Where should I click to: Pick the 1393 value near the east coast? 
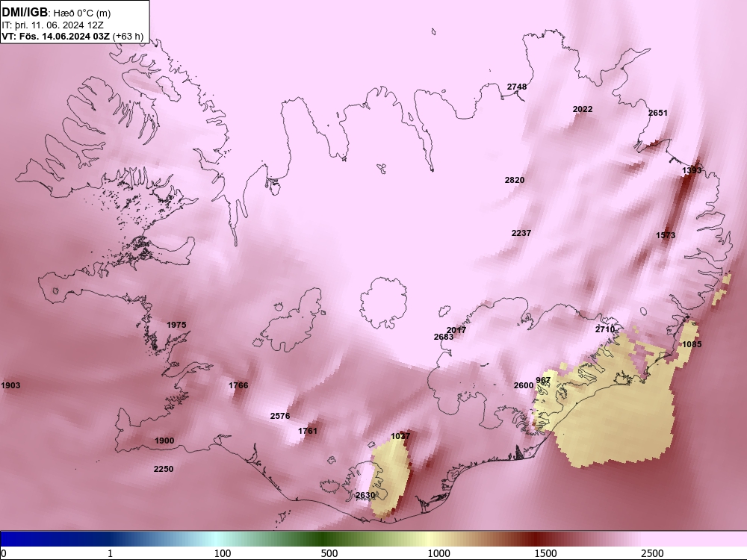click(x=692, y=170)
